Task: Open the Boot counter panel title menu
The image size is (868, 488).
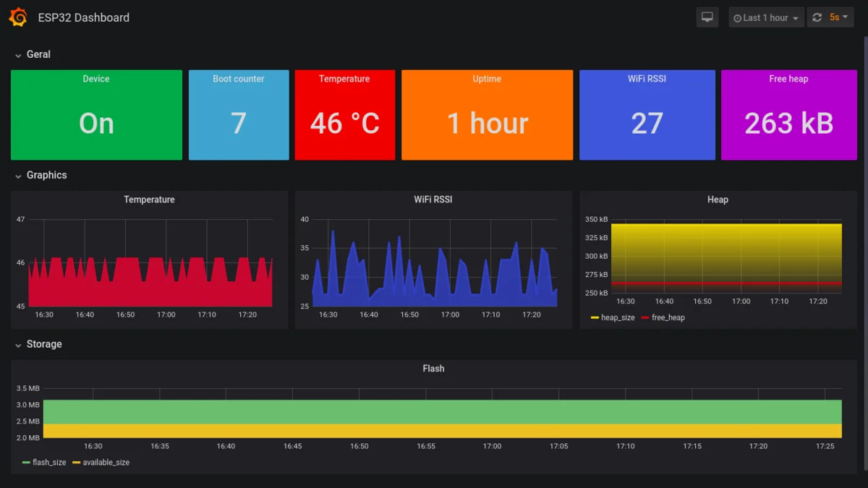Action: point(239,79)
